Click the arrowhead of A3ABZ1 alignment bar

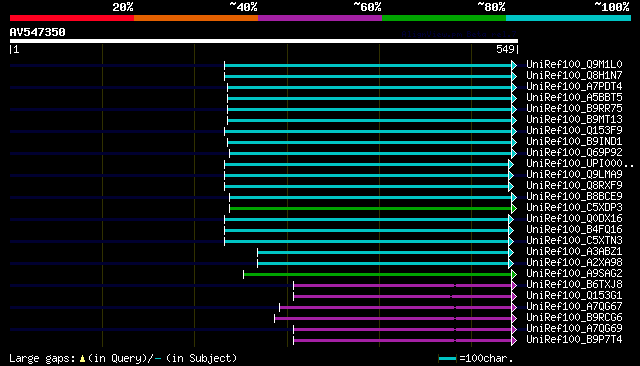click(511, 253)
